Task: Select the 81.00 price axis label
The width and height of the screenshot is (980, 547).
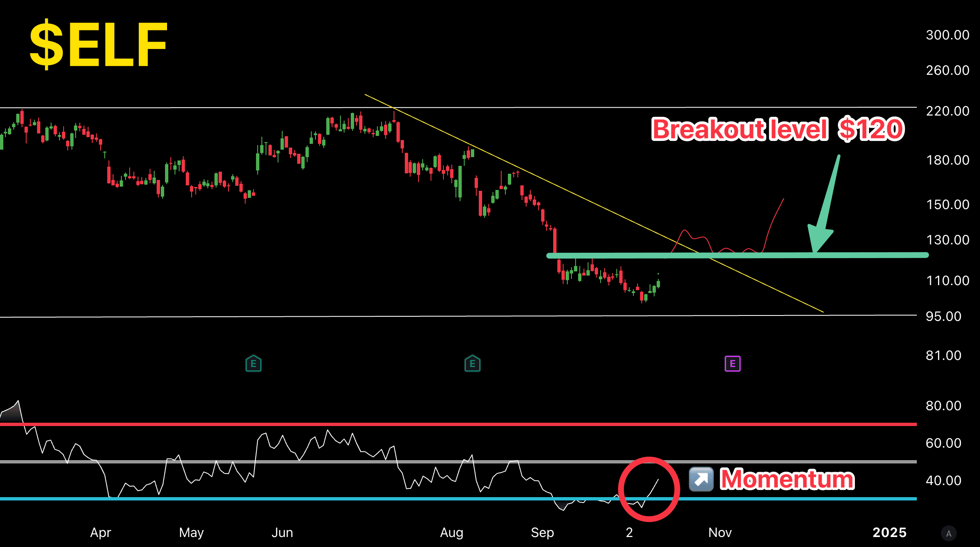Action: point(943,355)
